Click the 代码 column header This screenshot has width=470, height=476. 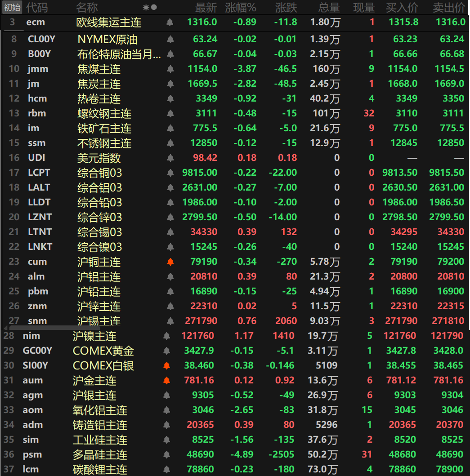click(36, 7)
